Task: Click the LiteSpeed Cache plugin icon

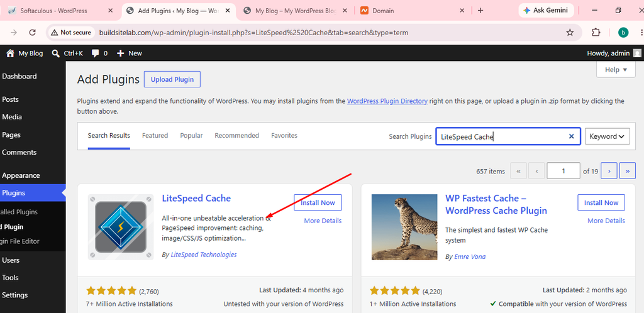Action: coord(121,227)
